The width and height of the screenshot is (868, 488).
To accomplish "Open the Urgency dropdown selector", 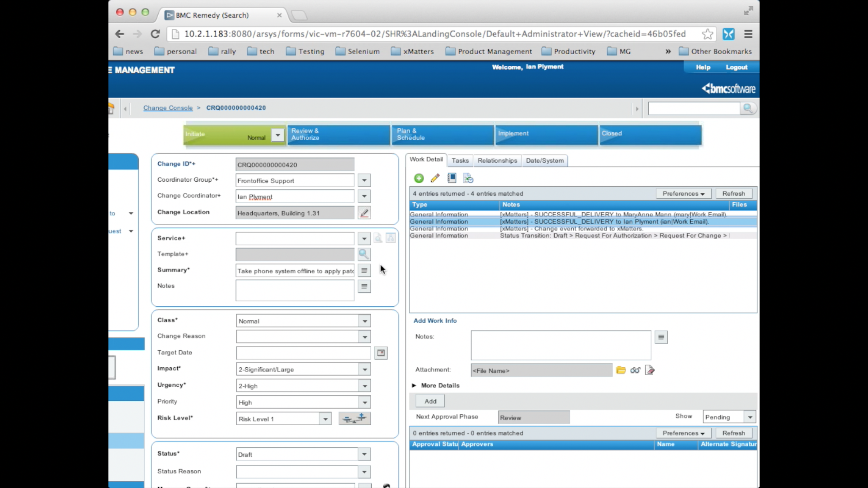I will pyautogui.click(x=364, y=385).
